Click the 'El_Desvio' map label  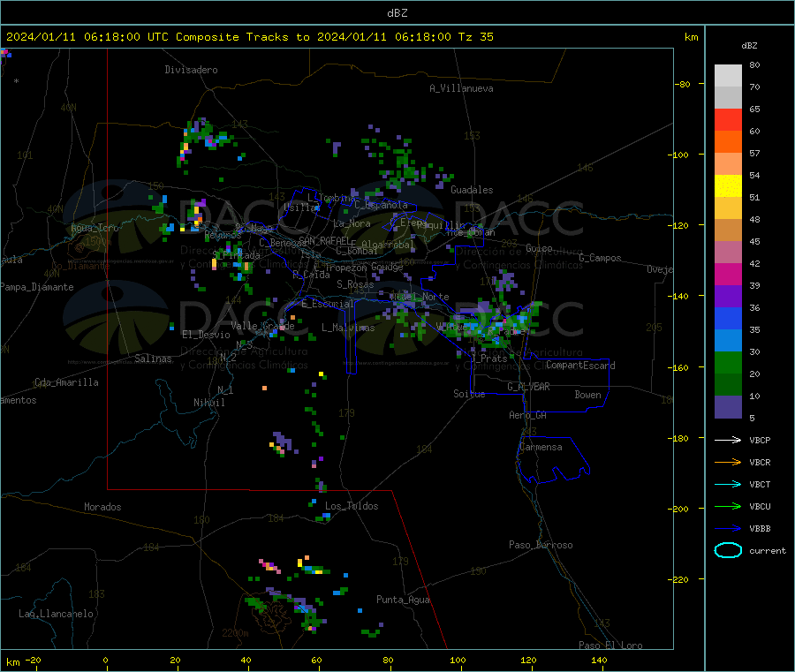[207, 335]
